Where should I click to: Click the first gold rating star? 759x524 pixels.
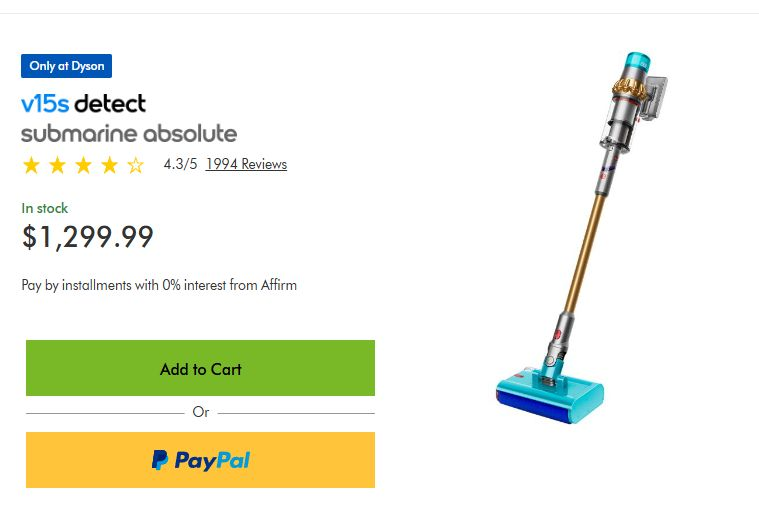[31, 165]
